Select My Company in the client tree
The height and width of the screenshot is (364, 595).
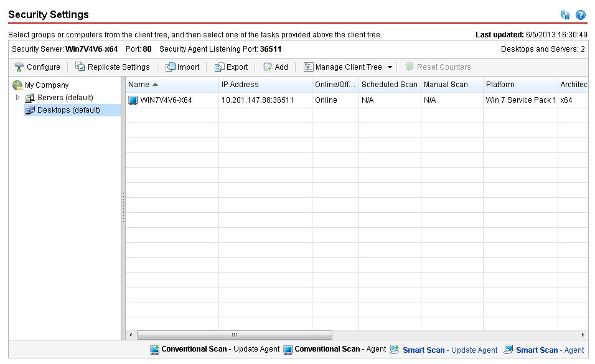(47, 85)
